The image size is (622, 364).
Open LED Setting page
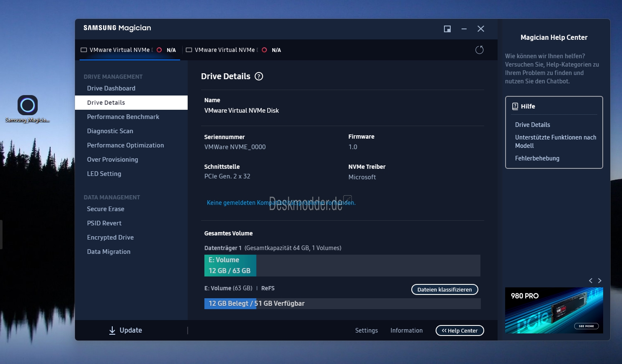131,174
